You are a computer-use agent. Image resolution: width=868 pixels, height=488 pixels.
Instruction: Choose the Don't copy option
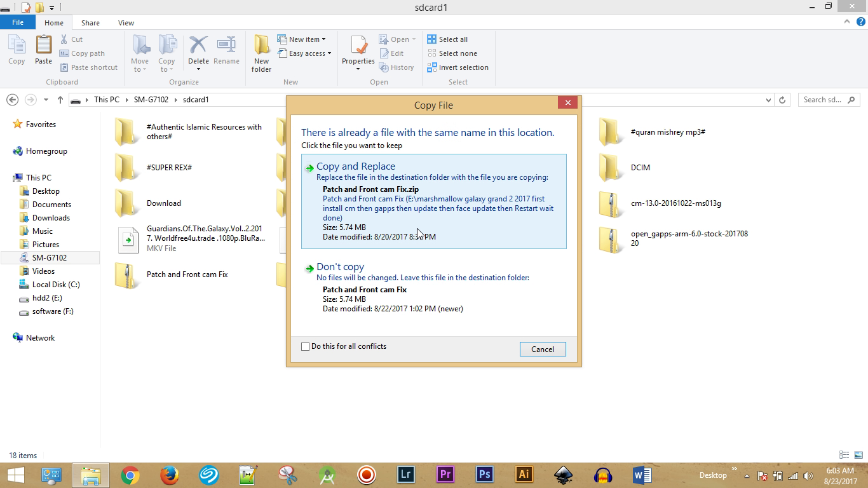click(434, 288)
